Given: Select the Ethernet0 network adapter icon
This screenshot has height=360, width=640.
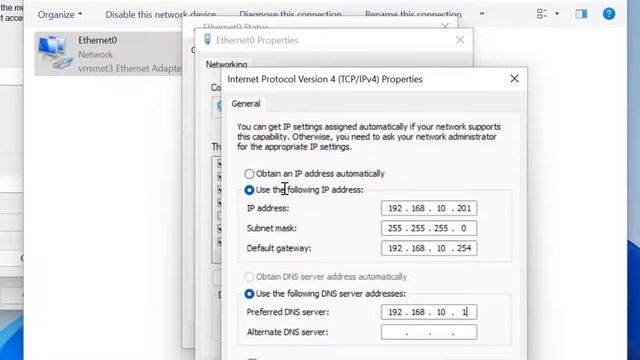Looking at the screenshot, I should 56,53.
